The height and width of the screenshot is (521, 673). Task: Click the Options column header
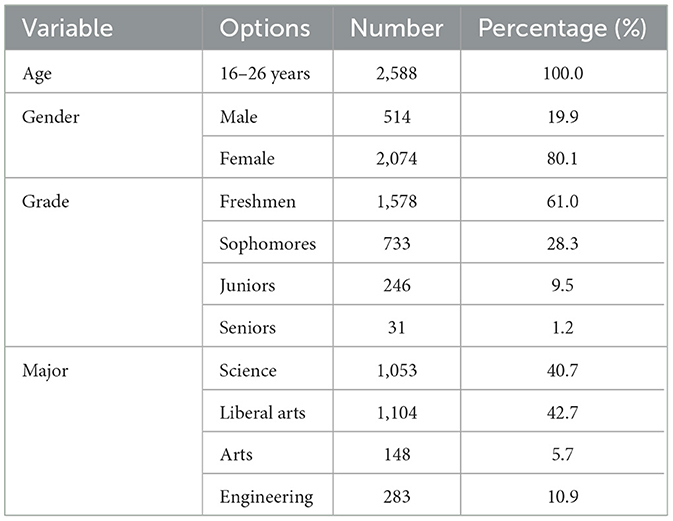click(x=265, y=28)
